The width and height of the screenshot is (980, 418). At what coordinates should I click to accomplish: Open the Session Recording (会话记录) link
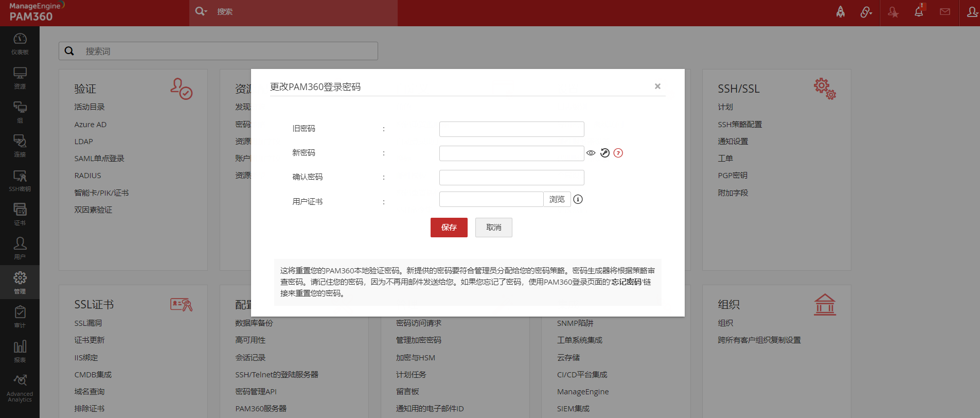[251, 358]
